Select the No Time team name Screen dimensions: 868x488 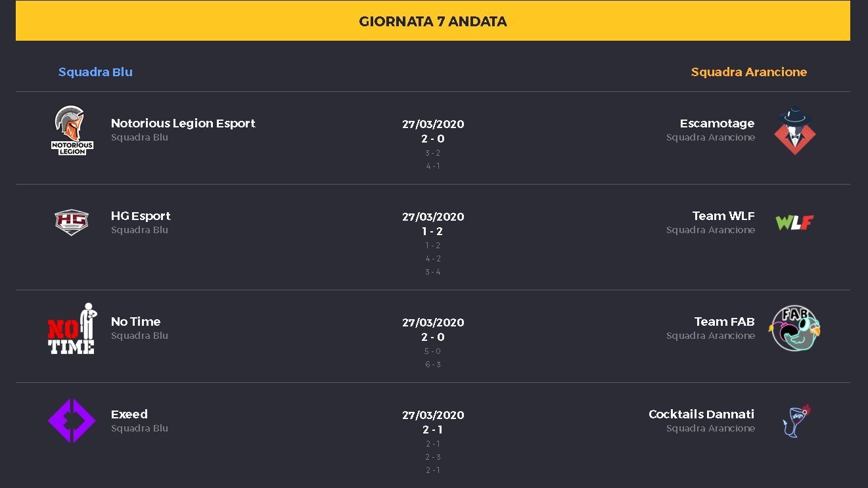point(135,321)
